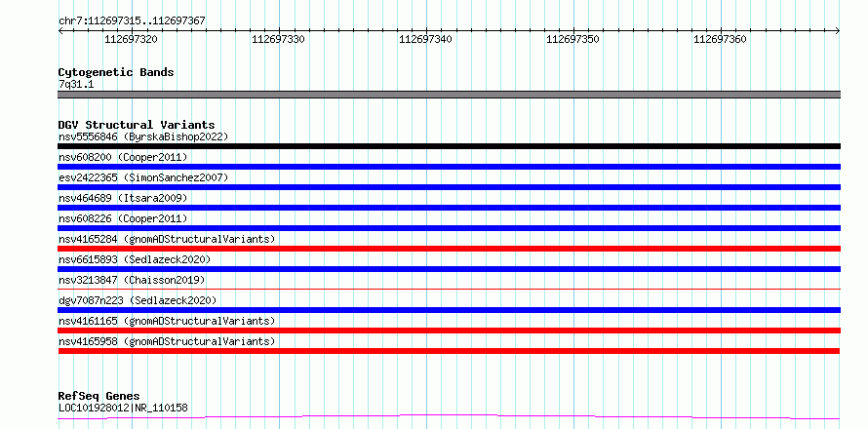The width and height of the screenshot is (868, 429).
Task: Click the chr7:112697315..112697367 region label
Action: point(132,20)
